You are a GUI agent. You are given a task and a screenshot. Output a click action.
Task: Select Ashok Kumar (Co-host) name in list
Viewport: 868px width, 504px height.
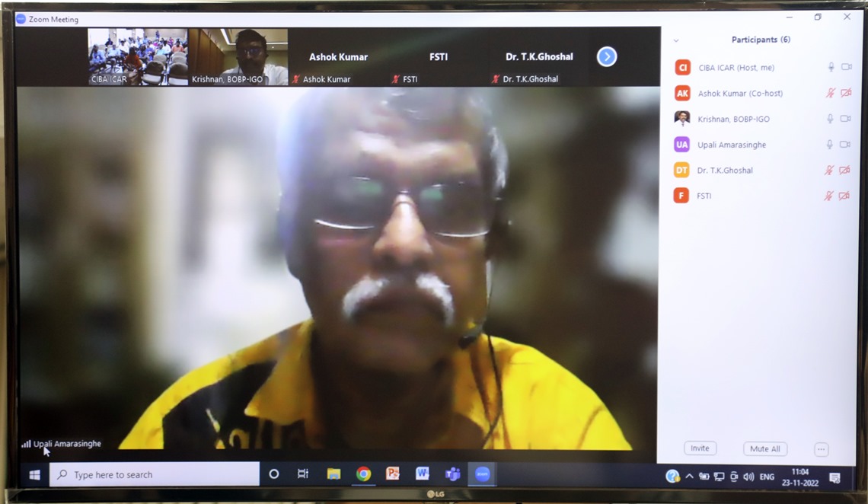pos(740,94)
